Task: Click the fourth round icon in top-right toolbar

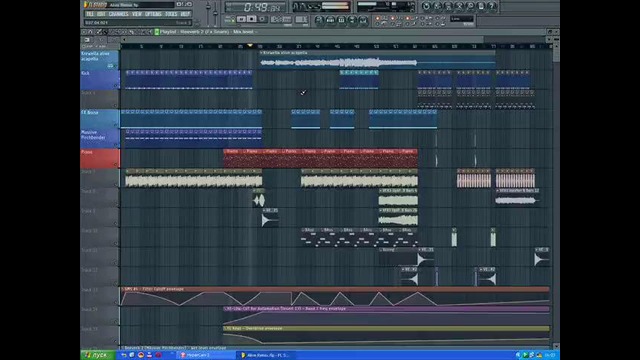Action: coord(459,6)
